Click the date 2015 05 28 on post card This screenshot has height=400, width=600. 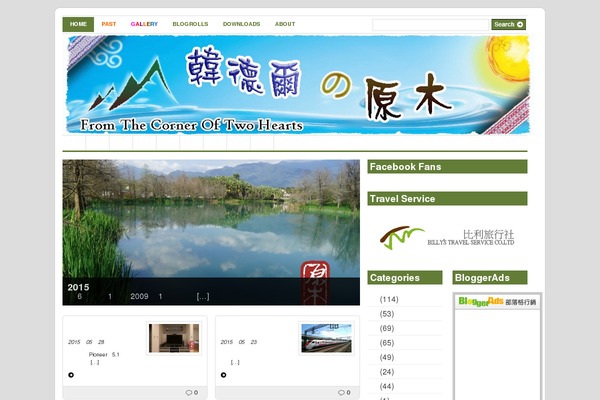[86, 342]
